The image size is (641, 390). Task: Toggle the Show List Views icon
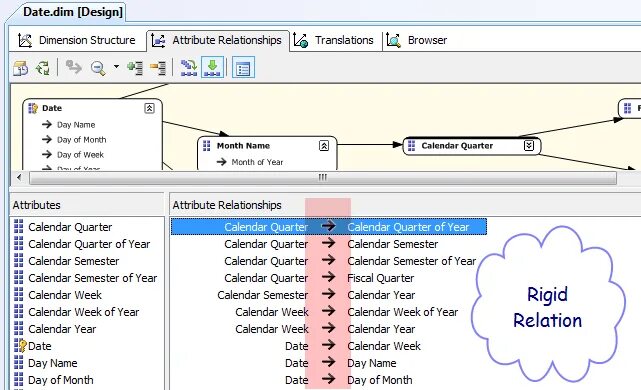tap(243, 68)
